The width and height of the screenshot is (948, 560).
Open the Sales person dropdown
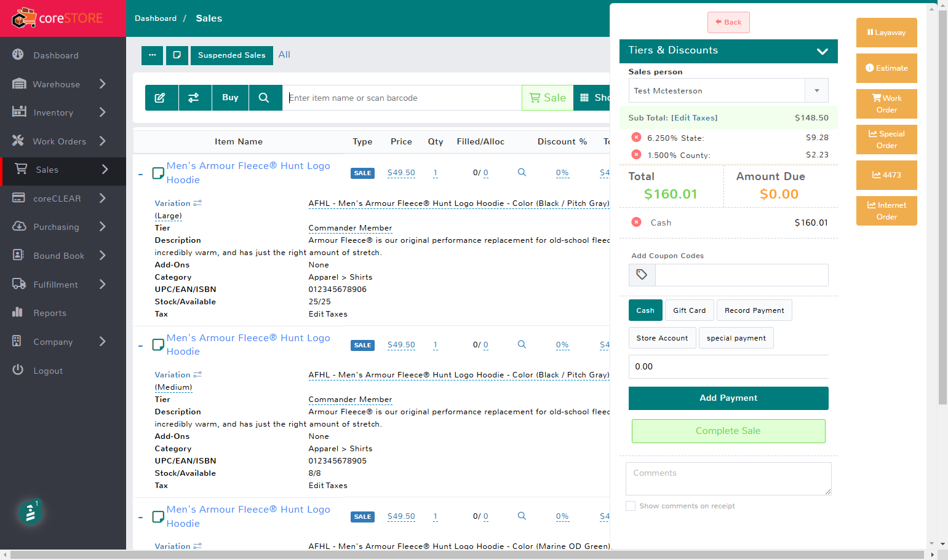pyautogui.click(x=728, y=90)
